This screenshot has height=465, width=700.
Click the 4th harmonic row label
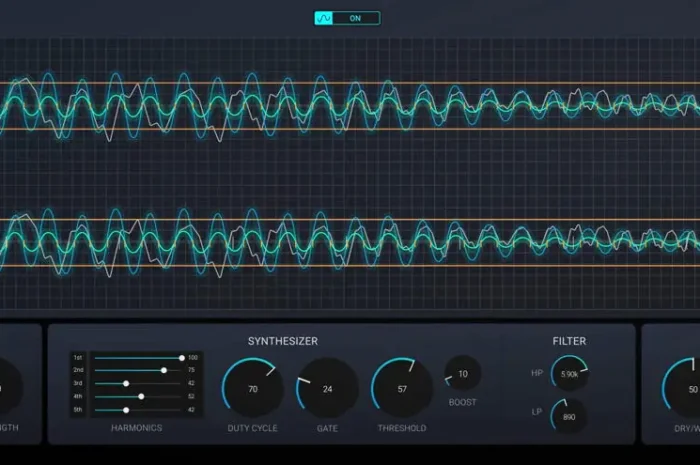point(78,396)
